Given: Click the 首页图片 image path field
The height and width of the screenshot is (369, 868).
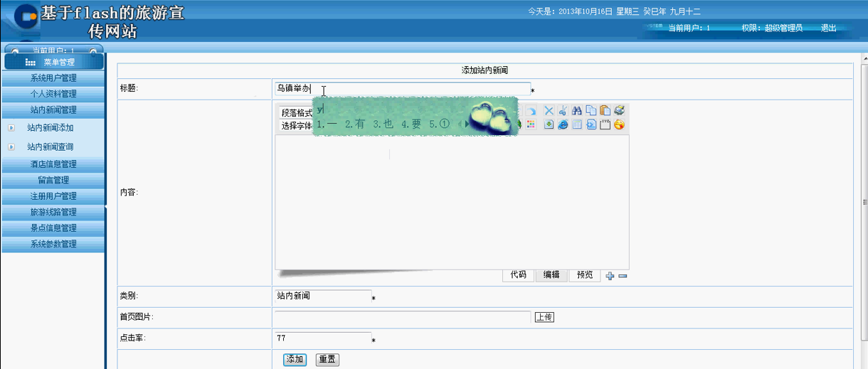Looking at the screenshot, I should [403, 316].
